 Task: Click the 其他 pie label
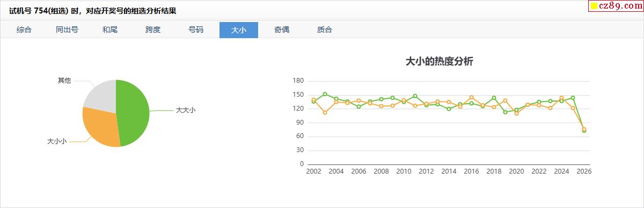(x=64, y=81)
